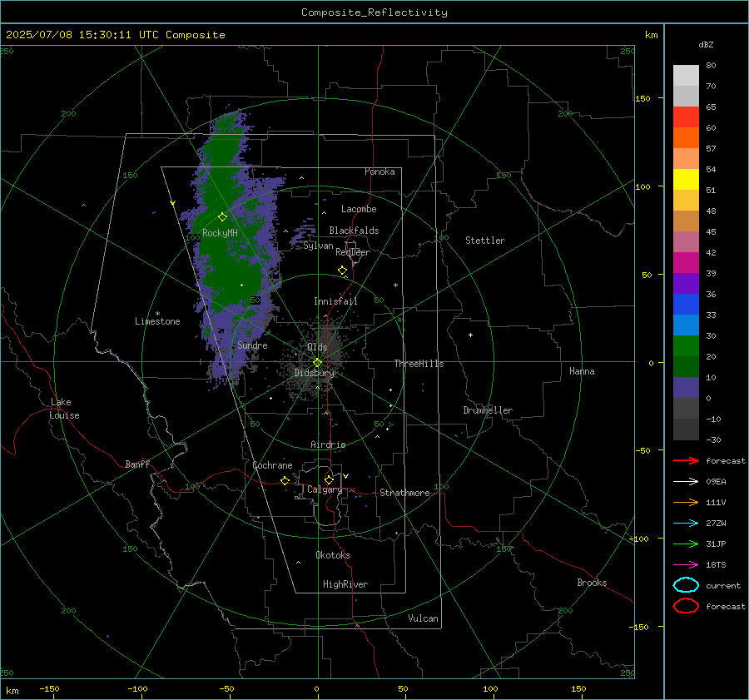Image resolution: width=749 pixels, height=700 pixels.
Task: Click the red forecast oval legend icon
Action: tap(686, 606)
